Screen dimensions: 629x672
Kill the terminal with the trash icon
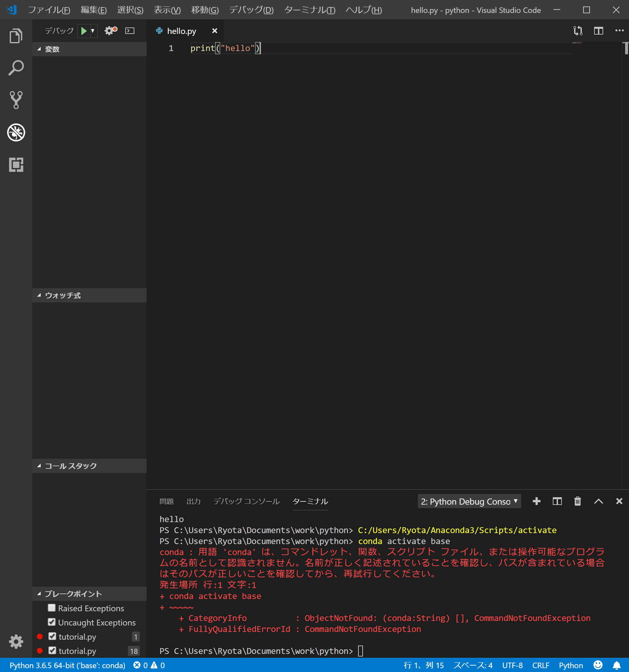(577, 501)
